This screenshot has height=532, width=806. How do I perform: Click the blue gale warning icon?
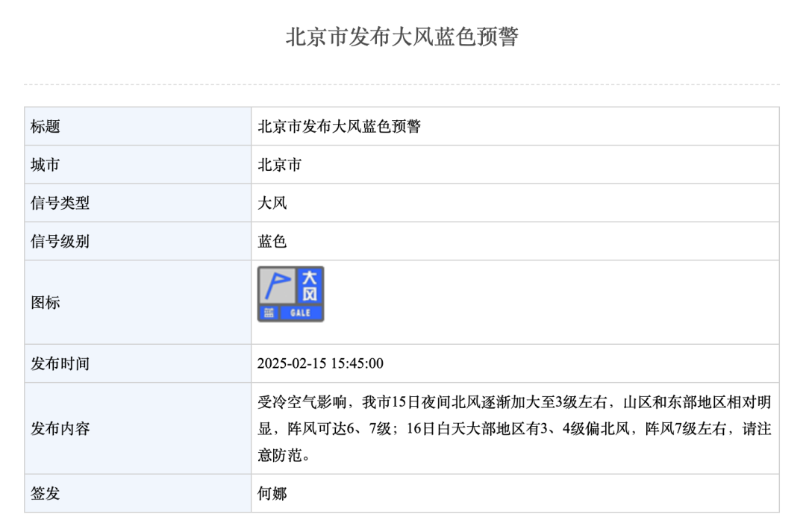pos(291,294)
